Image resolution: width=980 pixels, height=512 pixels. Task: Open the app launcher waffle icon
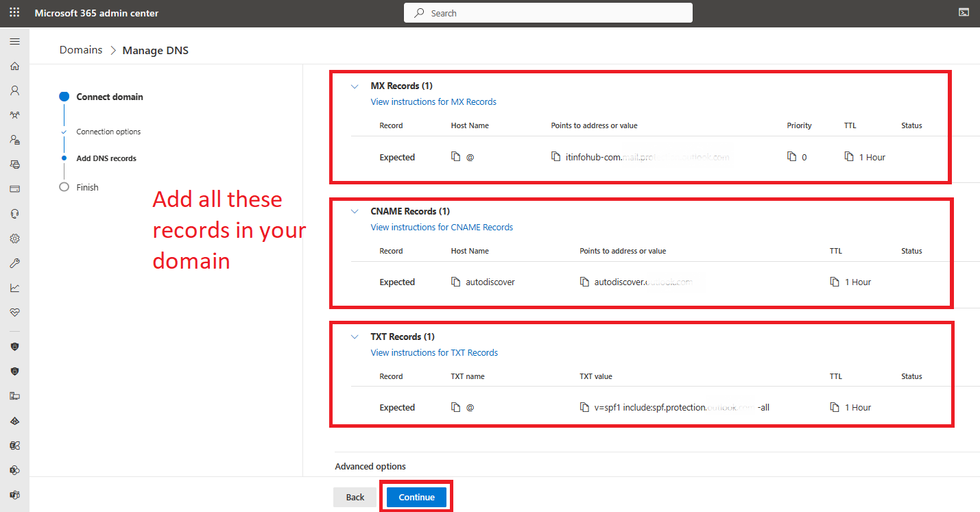tap(14, 13)
